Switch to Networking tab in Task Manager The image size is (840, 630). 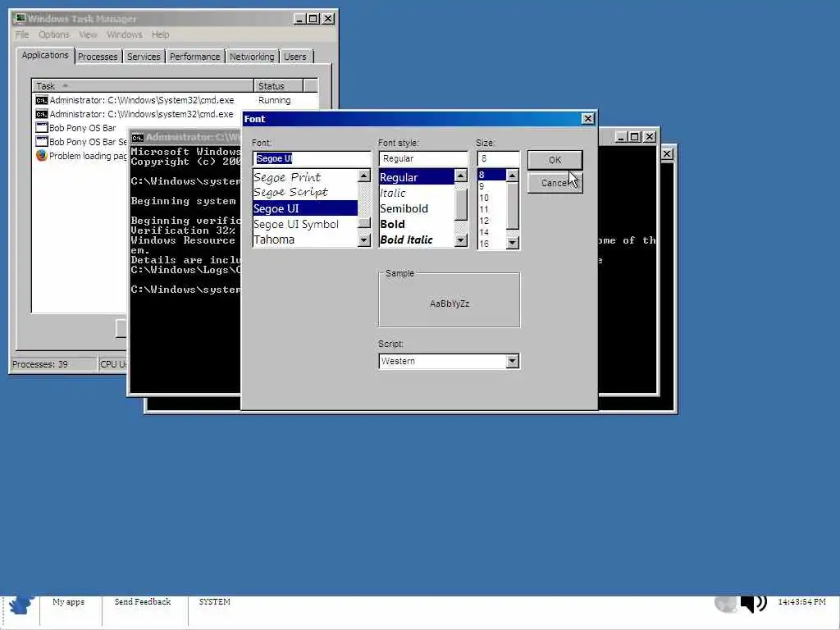click(x=252, y=57)
